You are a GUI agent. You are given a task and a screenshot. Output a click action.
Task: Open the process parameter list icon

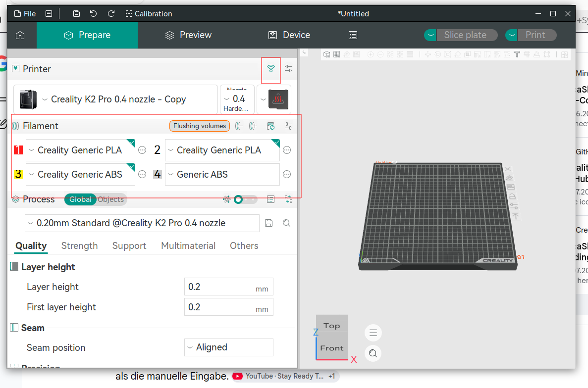point(271,199)
